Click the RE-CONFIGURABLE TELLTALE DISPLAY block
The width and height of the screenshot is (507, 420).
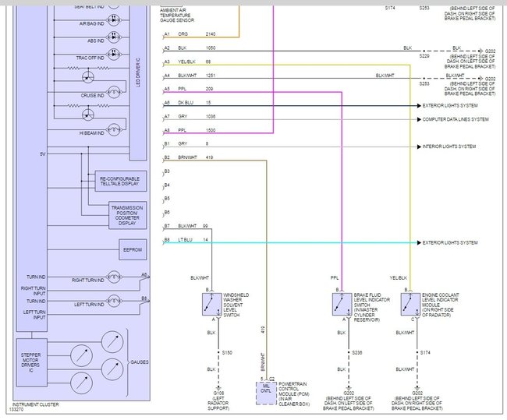pos(121,181)
